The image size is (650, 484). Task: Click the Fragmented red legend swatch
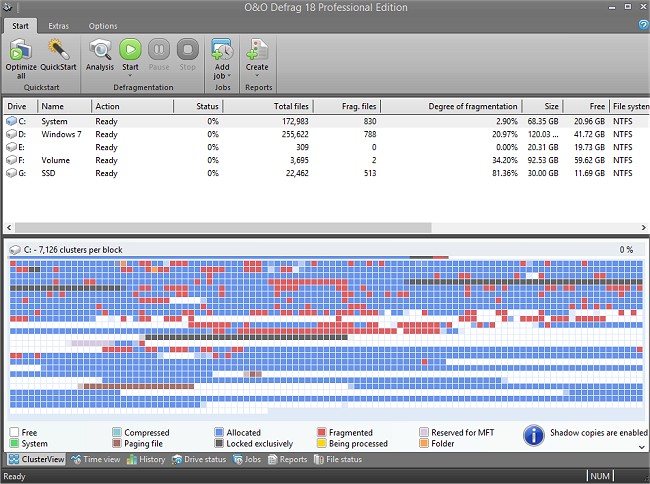click(321, 432)
